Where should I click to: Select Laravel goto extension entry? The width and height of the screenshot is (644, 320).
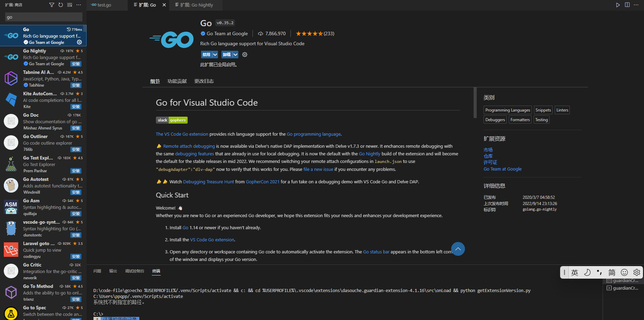tap(43, 250)
